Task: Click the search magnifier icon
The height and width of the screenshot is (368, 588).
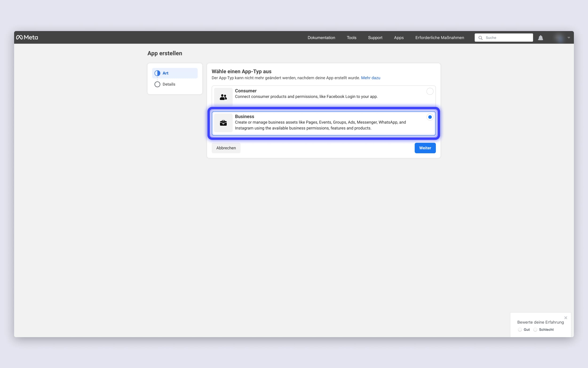Action: tap(480, 38)
